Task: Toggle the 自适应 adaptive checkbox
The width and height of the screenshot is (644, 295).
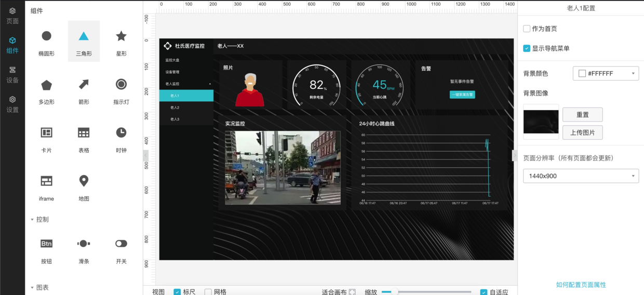Action: point(484,292)
